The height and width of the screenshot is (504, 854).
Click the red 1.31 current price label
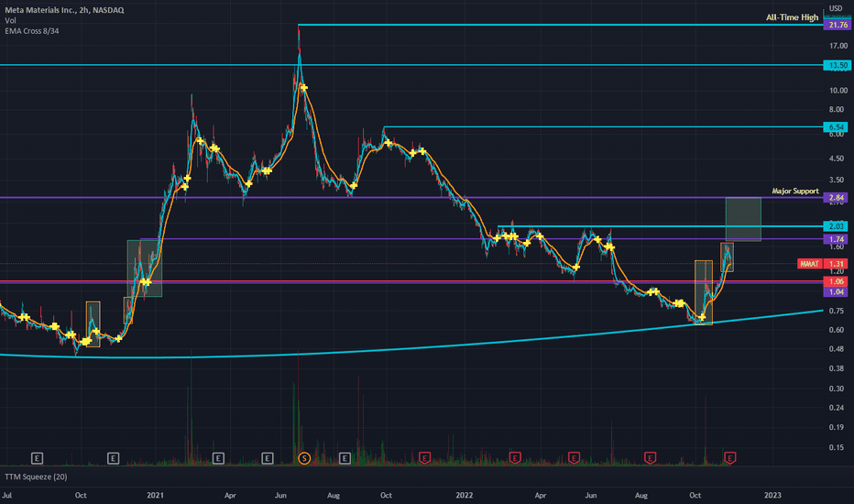(x=836, y=264)
